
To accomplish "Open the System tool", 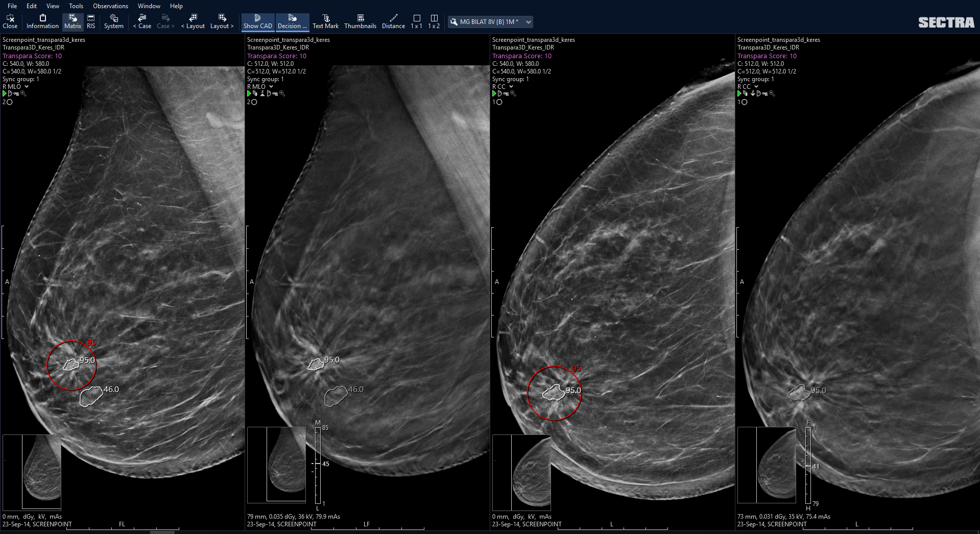I will click(113, 21).
